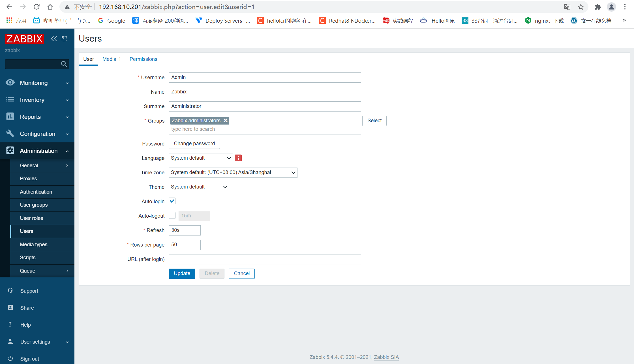Click the Share Z icon
The height and width of the screenshot is (364, 634).
(x=10, y=307)
